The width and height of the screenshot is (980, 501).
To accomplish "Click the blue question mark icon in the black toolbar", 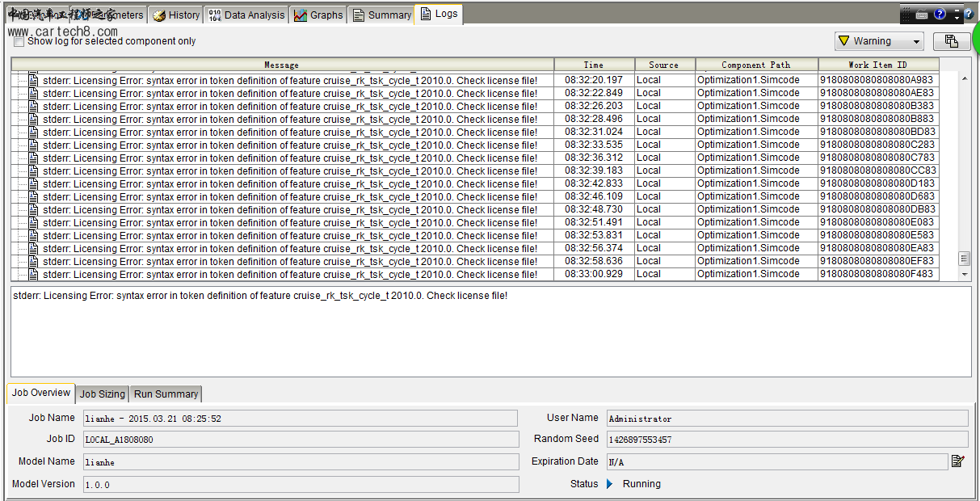I will coord(939,14).
